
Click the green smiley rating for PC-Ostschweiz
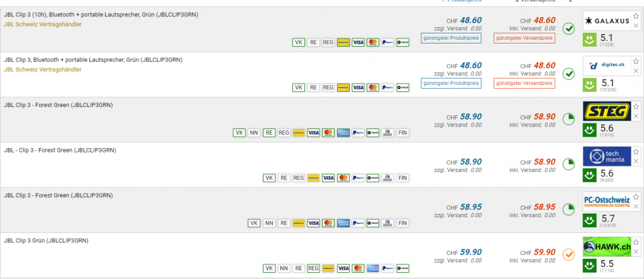point(591,222)
